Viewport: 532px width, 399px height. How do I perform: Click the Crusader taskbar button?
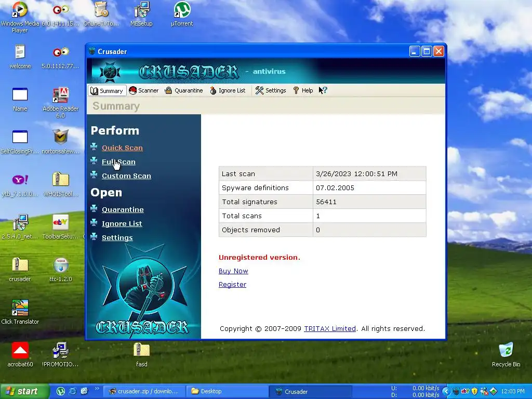tap(310, 391)
